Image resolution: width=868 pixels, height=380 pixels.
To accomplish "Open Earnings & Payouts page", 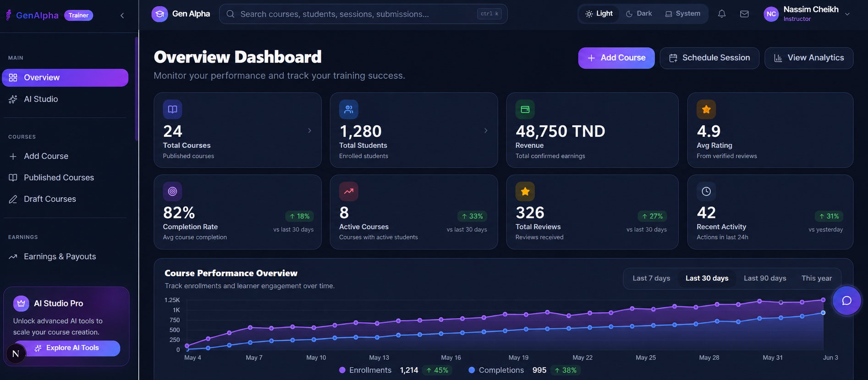I will (65, 256).
